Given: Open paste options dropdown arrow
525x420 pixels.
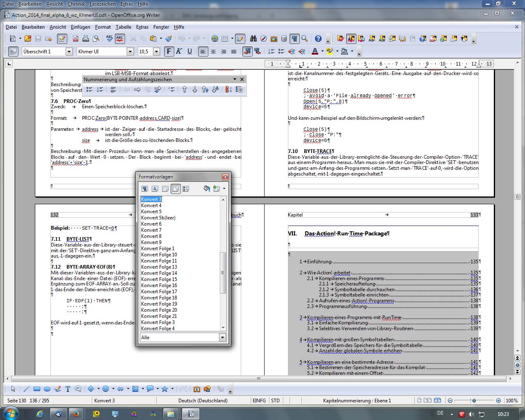Looking at the screenshot, I should [161, 39].
